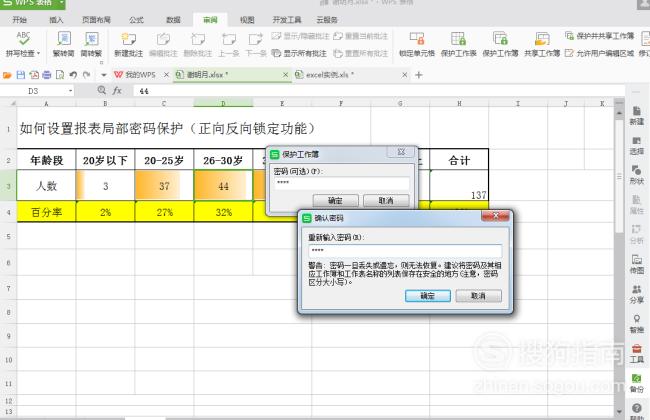Click 确定 in the 确认密码 dialog
This screenshot has height=420, width=650.
pos(428,296)
